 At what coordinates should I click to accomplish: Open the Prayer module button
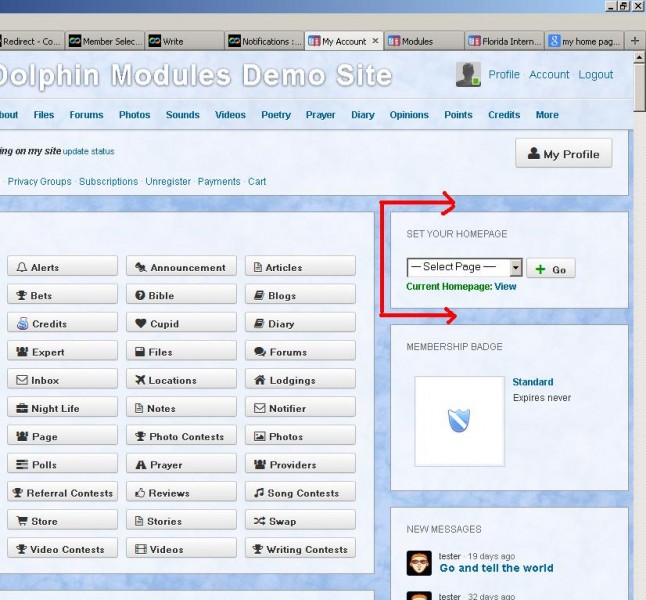coord(181,464)
